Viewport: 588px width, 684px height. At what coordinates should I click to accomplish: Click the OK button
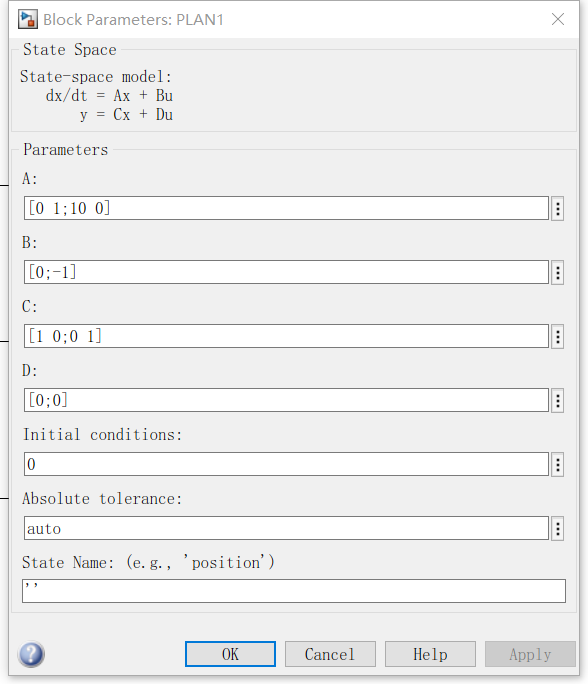pos(230,654)
